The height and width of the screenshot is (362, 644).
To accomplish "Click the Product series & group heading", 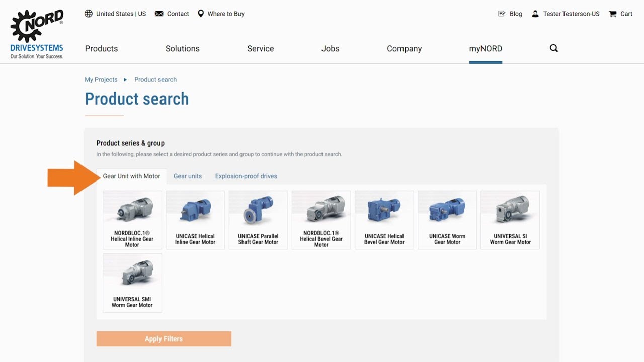I will [130, 143].
